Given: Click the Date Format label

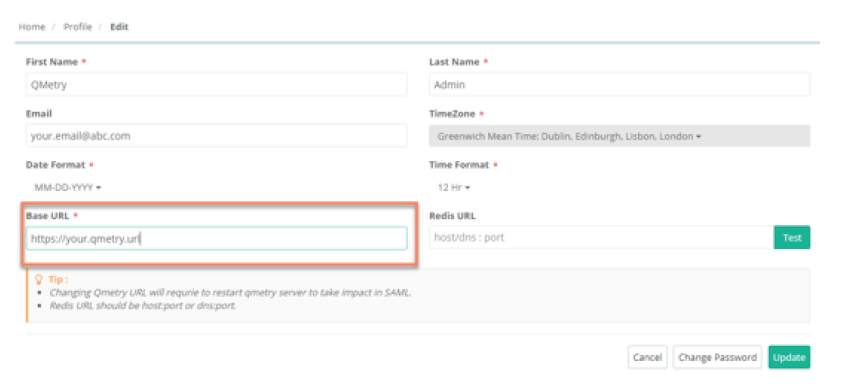Looking at the screenshot, I should [56, 165].
